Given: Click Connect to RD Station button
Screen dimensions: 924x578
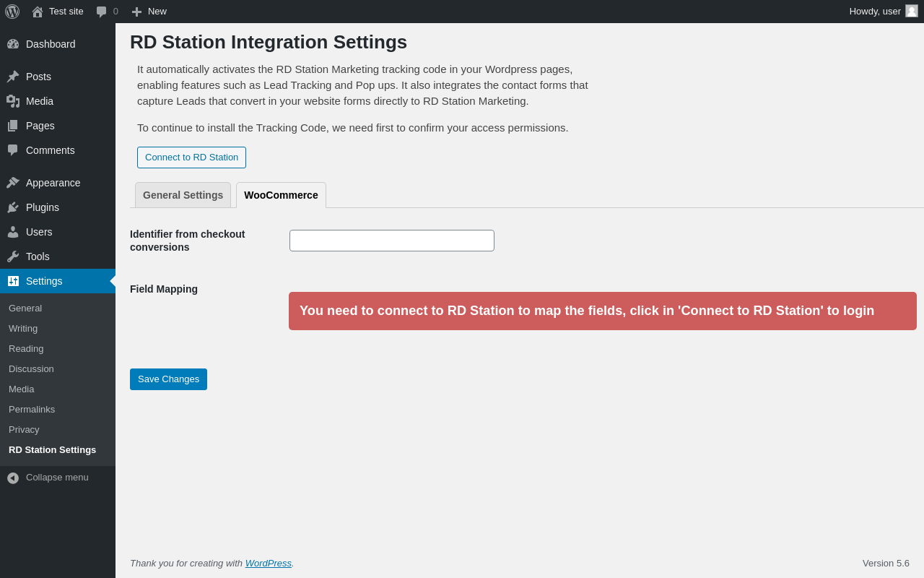Looking at the screenshot, I should (191, 158).
